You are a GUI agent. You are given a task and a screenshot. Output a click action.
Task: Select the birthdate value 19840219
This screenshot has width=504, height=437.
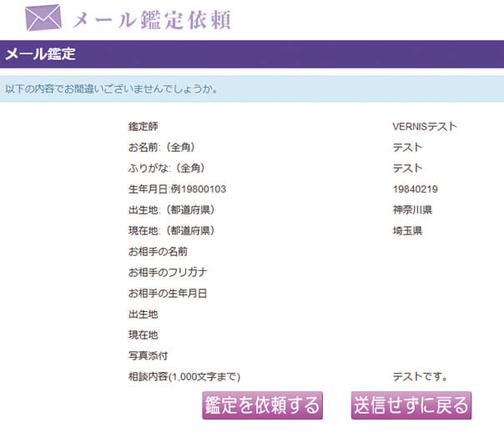[x=416, y=189]
